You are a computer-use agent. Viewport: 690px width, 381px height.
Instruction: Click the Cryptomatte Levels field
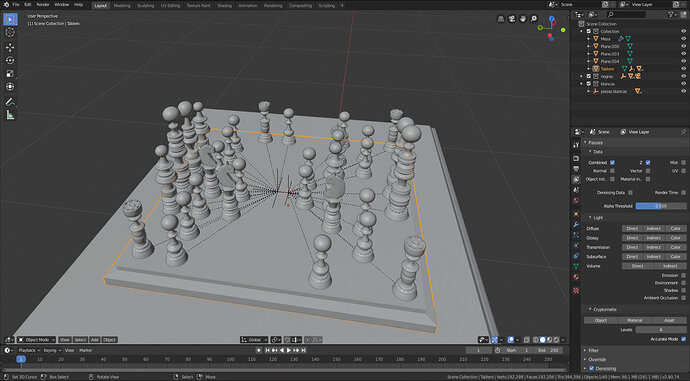(661, 330)
